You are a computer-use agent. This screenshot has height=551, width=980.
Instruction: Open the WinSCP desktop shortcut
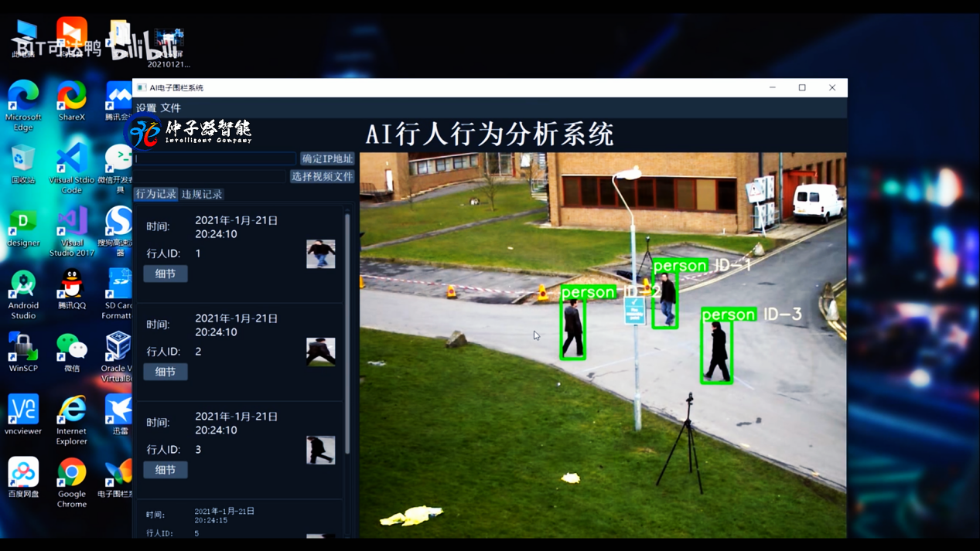click(23, 349)
